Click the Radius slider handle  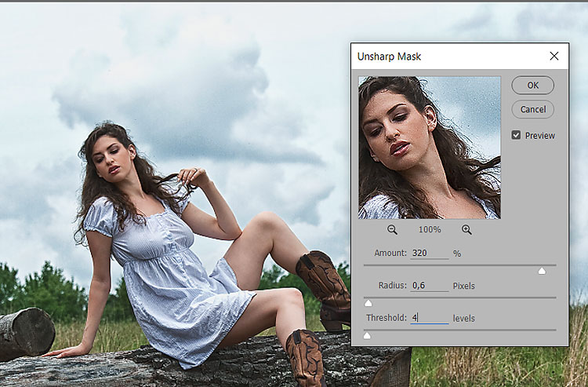[368, 303]
